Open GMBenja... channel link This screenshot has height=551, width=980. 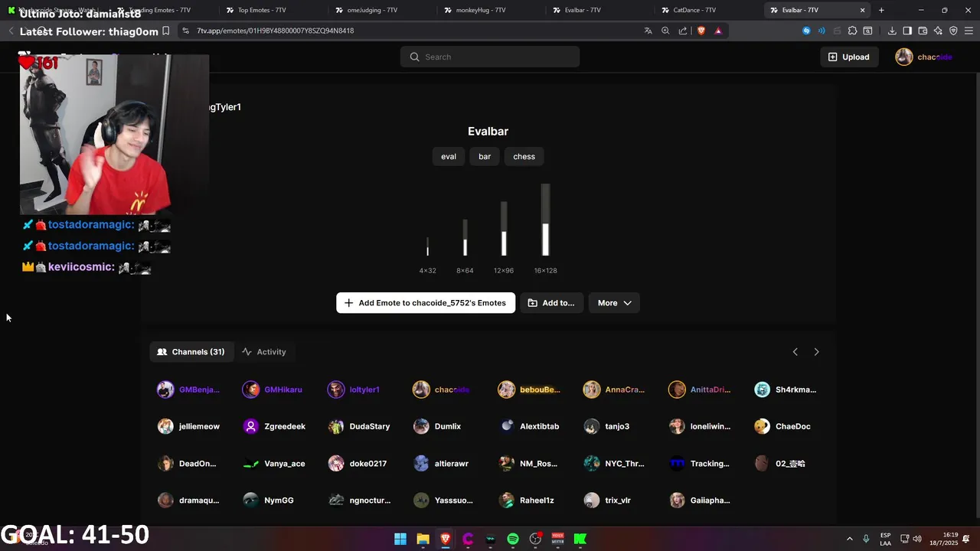coord(188,390)
